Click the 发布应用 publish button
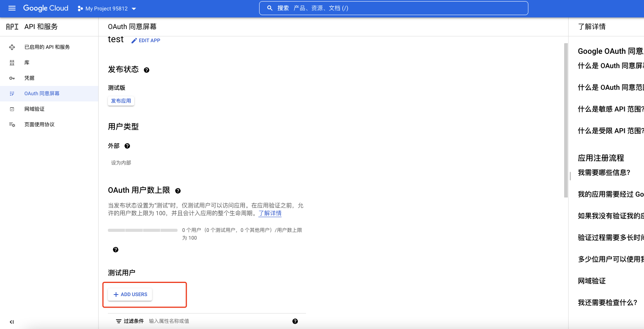The height and width of the screenshot is (329, 644). pos(121,101)
